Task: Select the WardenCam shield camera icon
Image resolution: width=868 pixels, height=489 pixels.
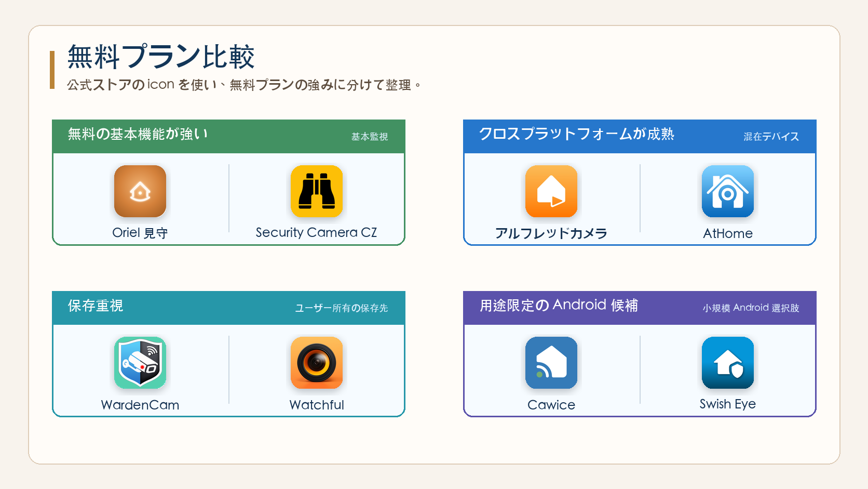Action: 140,363
